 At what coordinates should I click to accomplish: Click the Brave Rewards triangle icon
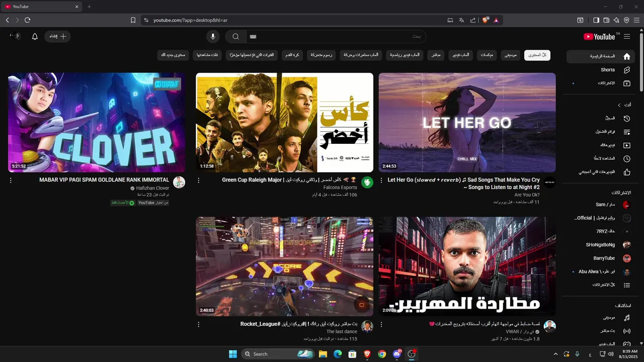pyautogui.click(x=496, y=20)
